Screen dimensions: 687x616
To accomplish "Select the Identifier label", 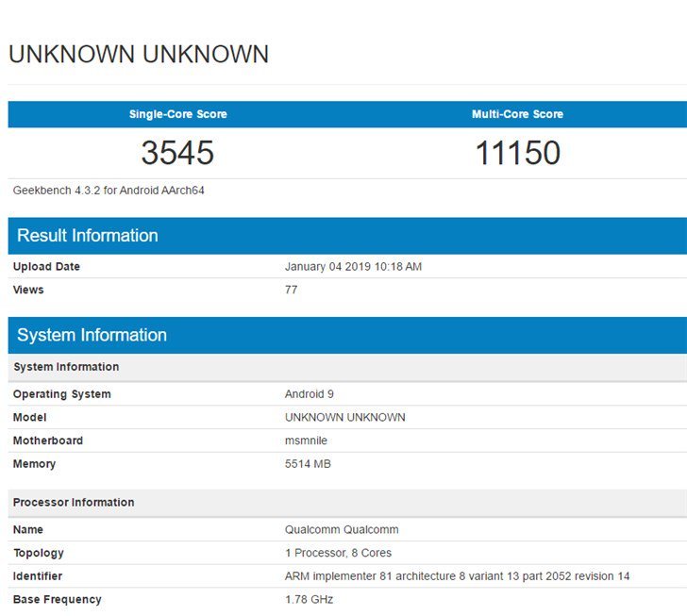I will (x=38, y=576).
